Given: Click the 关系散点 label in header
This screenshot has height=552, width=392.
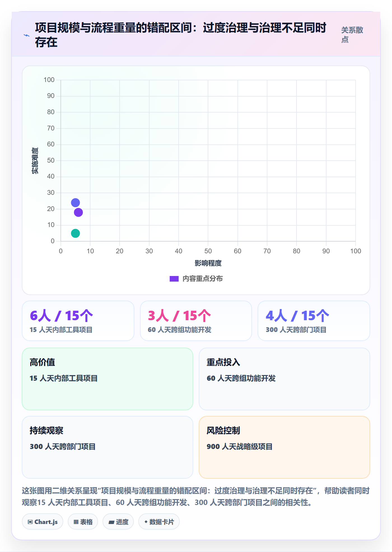Looking at the screenshot, I should click(352, 35).
